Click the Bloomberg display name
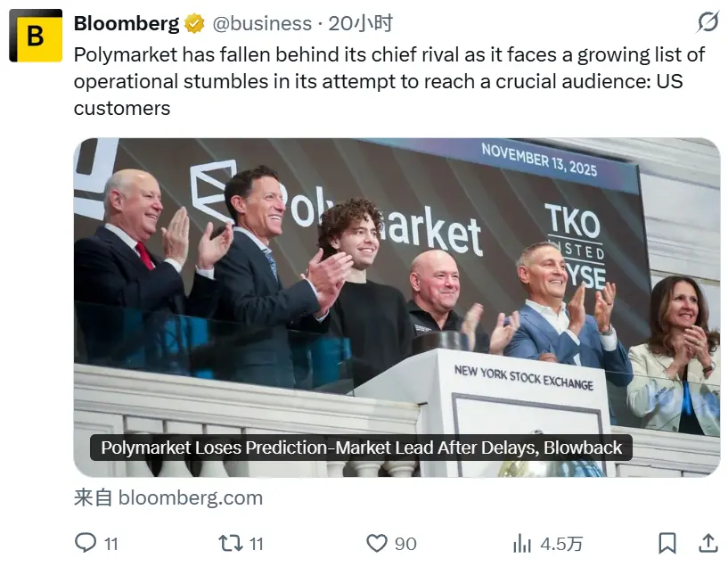This screenshot has width=728, height=567. [126, 24]
